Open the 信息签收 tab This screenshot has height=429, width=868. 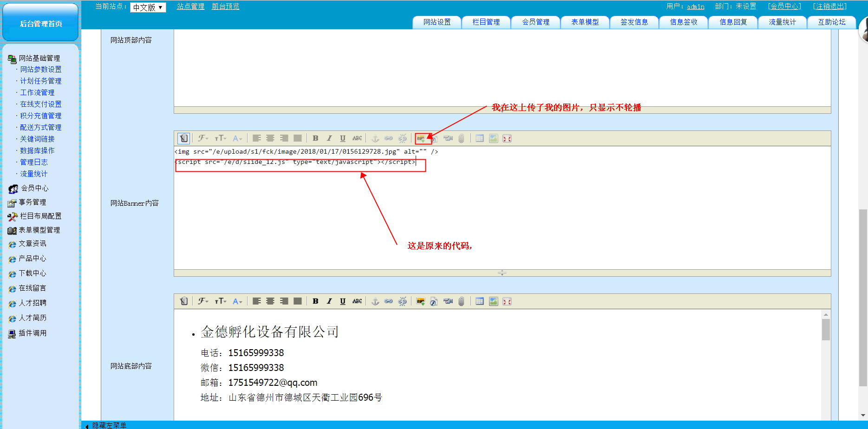pos(684,22)
